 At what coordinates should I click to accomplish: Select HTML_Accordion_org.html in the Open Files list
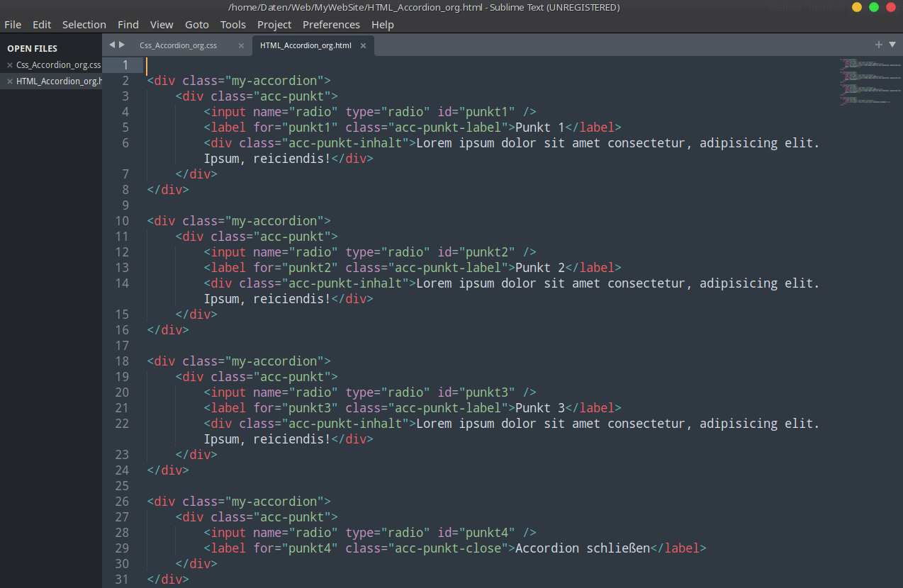59,81
